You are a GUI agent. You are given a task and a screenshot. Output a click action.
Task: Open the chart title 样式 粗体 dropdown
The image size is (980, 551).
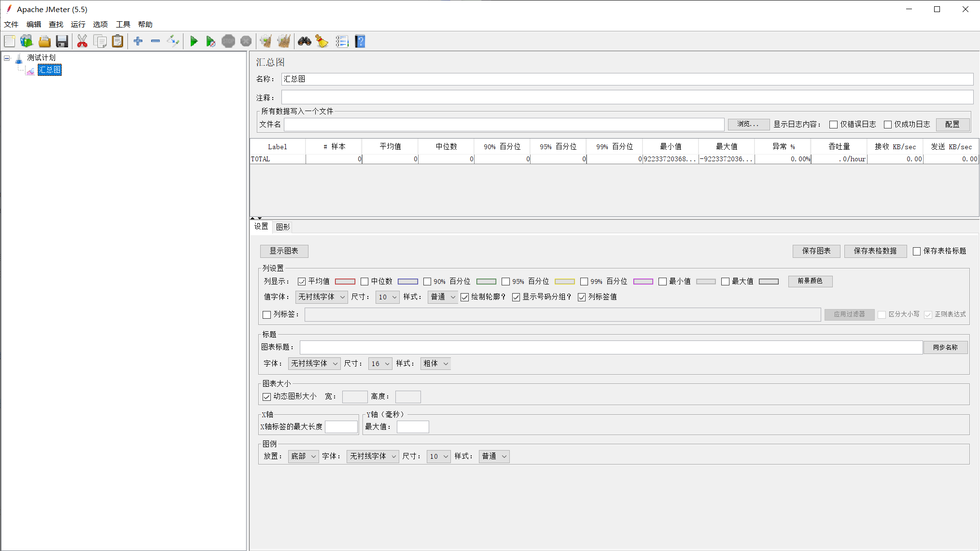(x=435, y=364)
